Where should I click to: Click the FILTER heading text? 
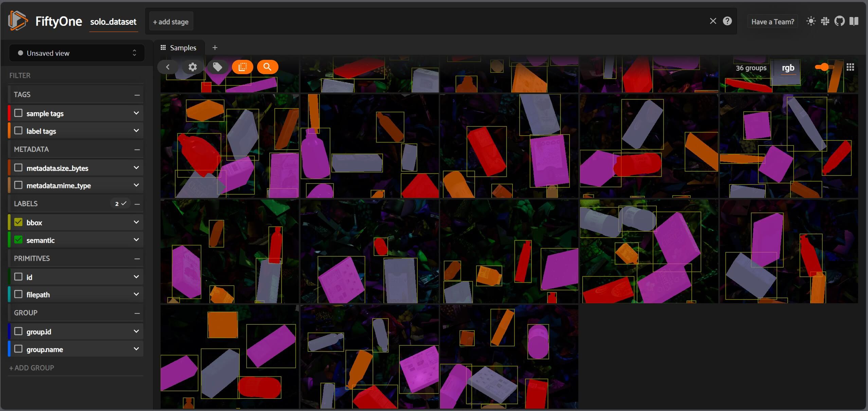[20, 75]
